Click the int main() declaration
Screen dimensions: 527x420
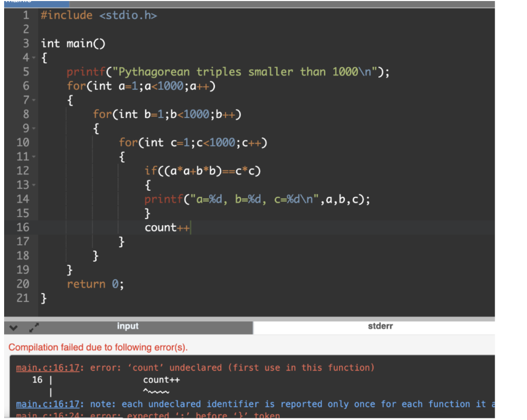(x=73, y=44)
